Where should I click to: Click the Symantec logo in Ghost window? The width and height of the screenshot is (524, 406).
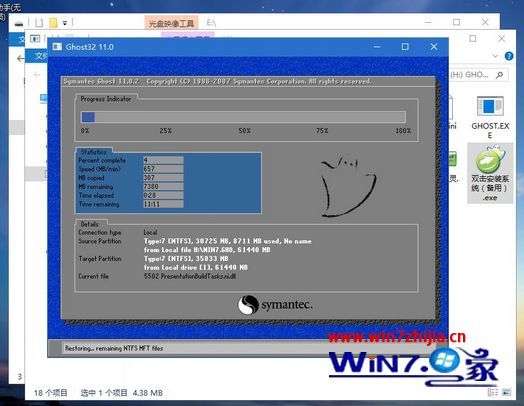click(x=275, y=305)
